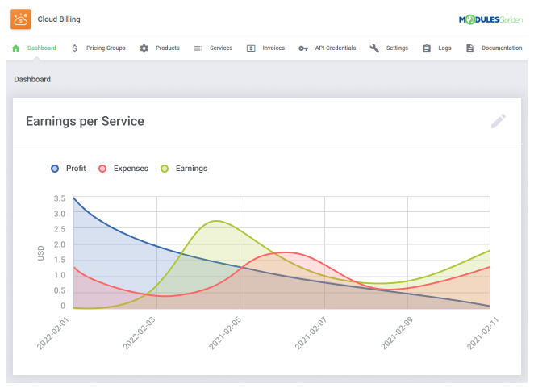Click the key icon for API Credentials

point(303,48)
